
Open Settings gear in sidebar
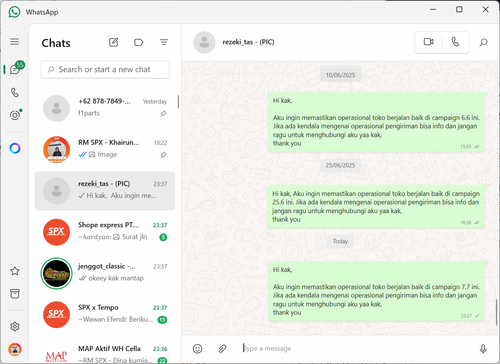(15, 326)
